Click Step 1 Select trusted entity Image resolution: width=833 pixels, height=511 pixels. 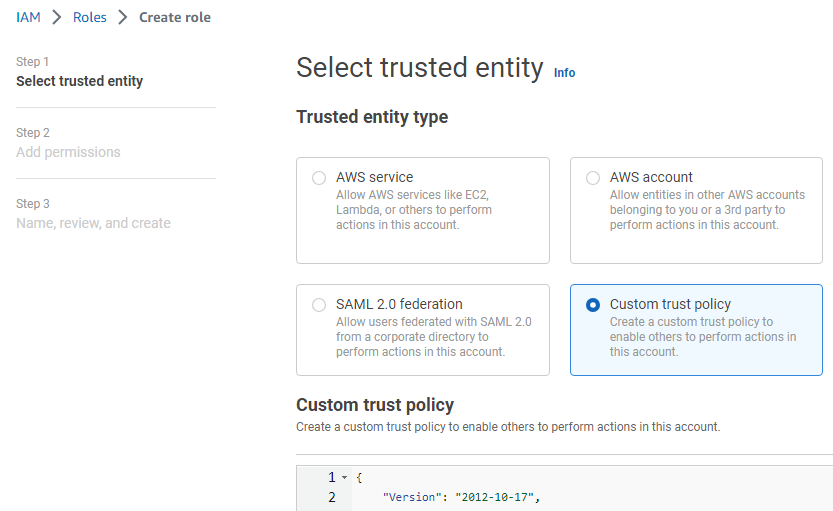coord(79,81)
